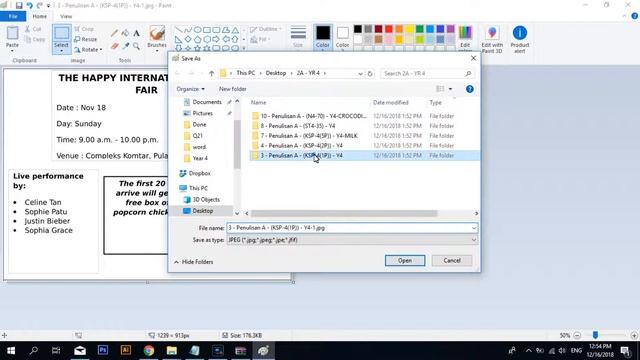Click the Open button in Save As

pos(405,260)
